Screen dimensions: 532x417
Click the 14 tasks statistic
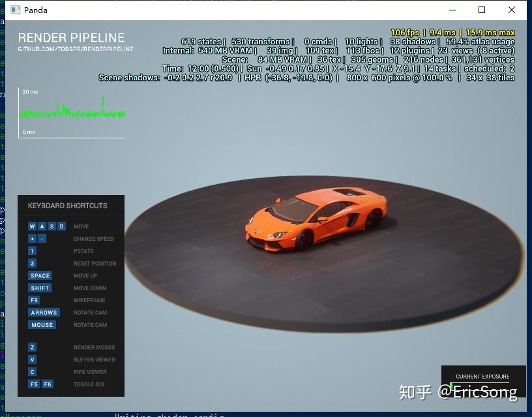[440, 69]
